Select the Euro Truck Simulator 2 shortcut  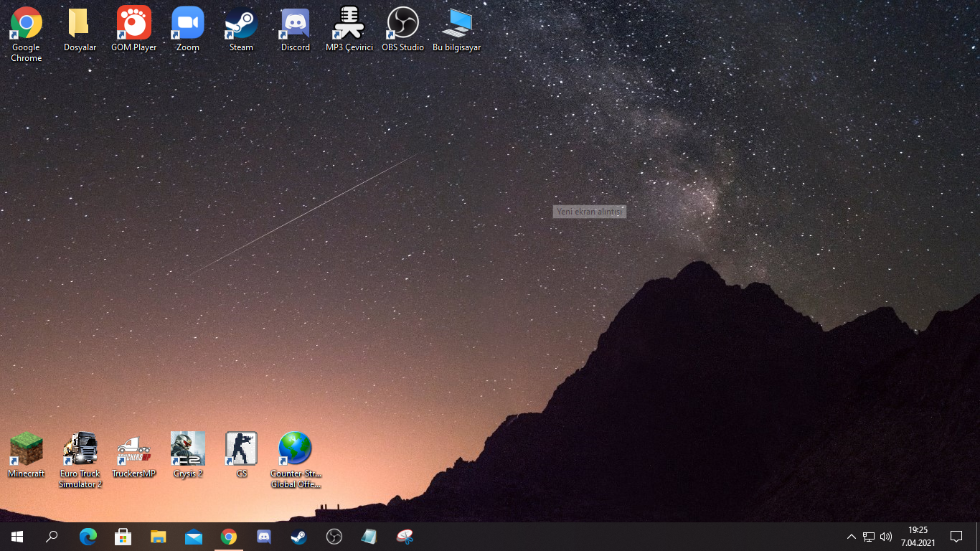tap(80, 460)
